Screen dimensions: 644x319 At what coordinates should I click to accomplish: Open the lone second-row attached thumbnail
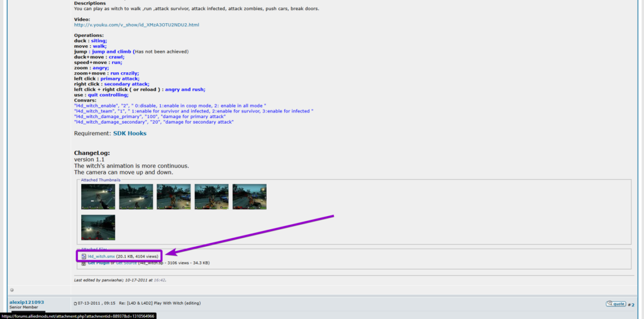click(x=97, y=227)
